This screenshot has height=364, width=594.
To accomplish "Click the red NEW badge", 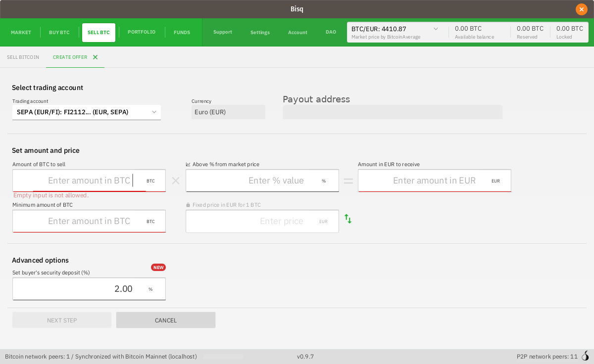I will [158, 268].
